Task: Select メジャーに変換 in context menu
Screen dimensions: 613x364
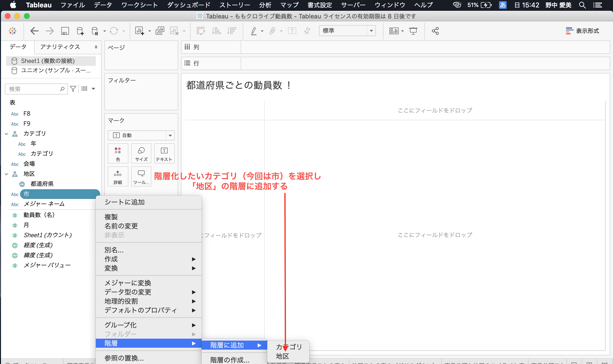Action: (x=149, y=283)
